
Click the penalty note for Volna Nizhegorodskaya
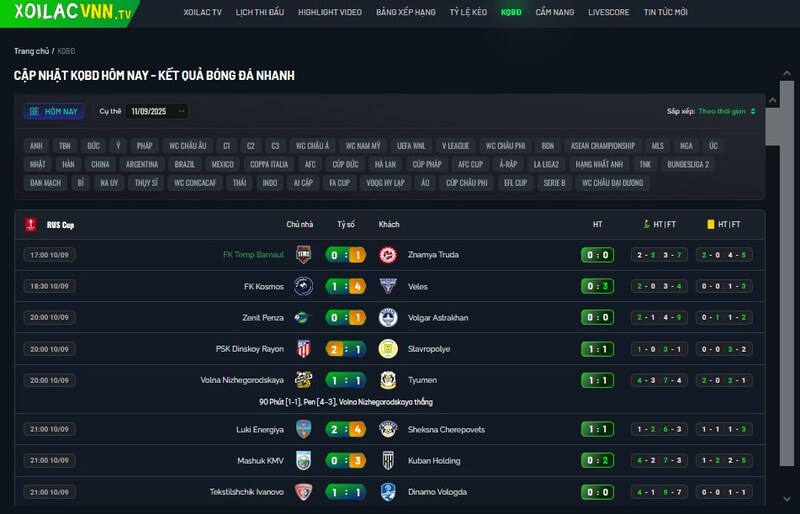click(x=346, y=402)
